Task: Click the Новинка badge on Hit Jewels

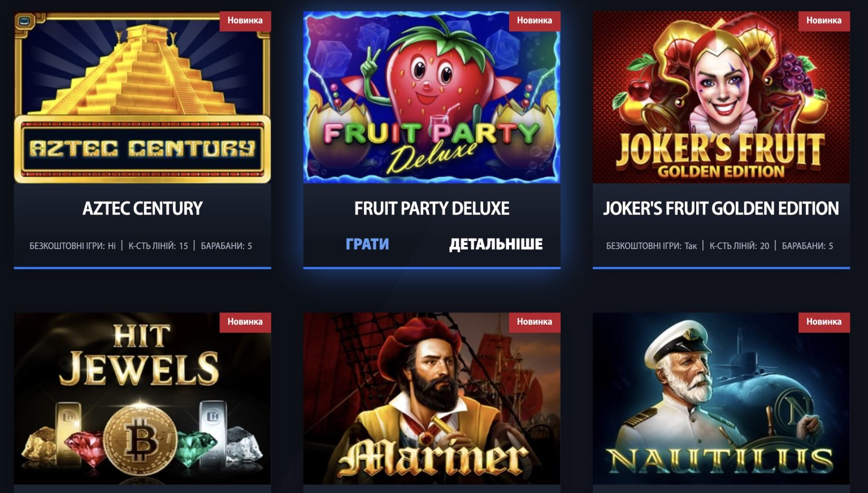Action: (x=245, y=322)
